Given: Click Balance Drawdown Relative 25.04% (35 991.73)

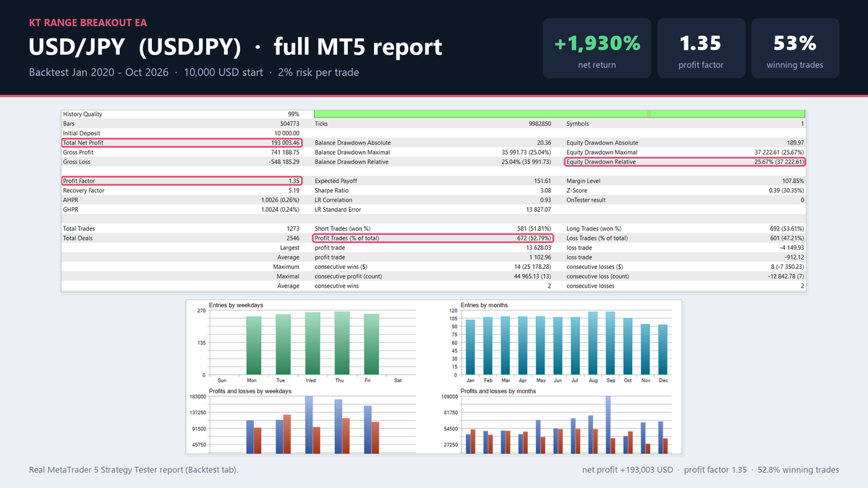Looking at the screenshot, I should [x=526, y=162].
